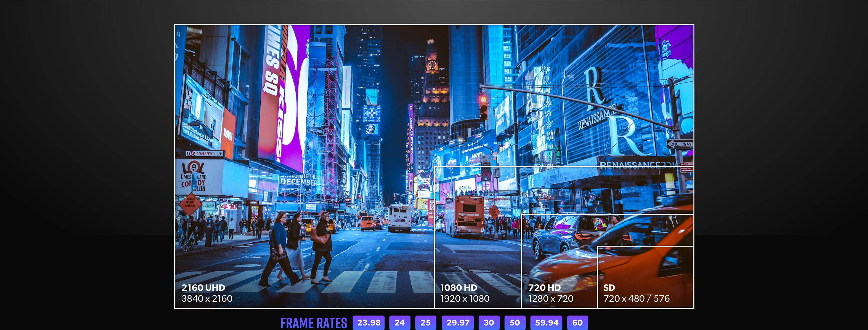Click the FRAME RATES heading text
Screen dimensions: 868x330
click(313, 323)
